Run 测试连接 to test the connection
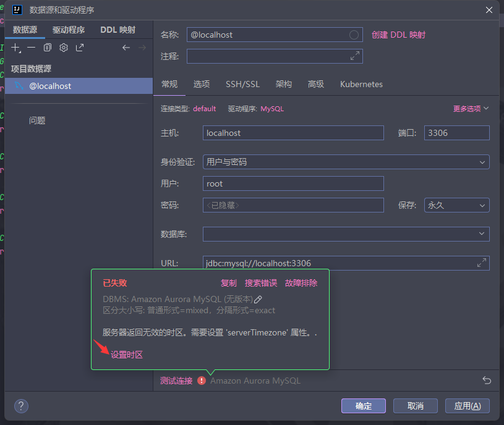Screen dimensions: 504x425 pos(176,381)
